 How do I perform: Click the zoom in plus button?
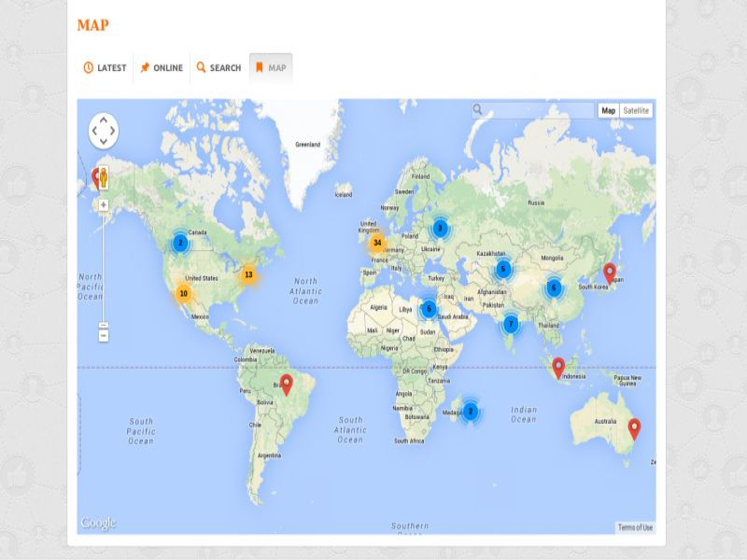pos(104,204)
